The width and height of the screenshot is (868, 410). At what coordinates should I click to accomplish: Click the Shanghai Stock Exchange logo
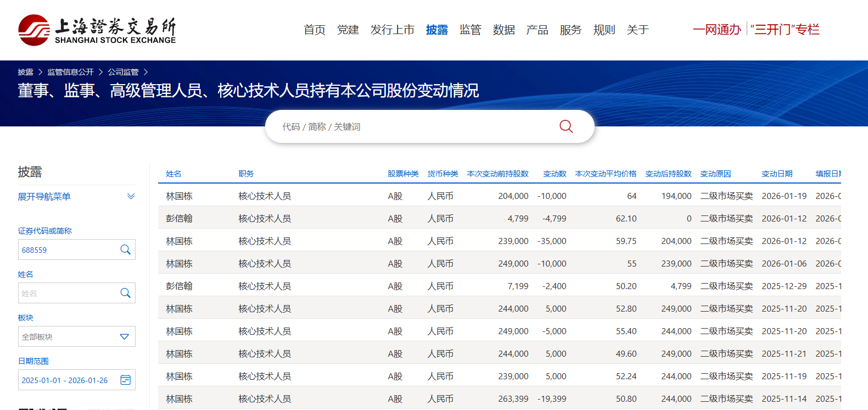(97, 30)
